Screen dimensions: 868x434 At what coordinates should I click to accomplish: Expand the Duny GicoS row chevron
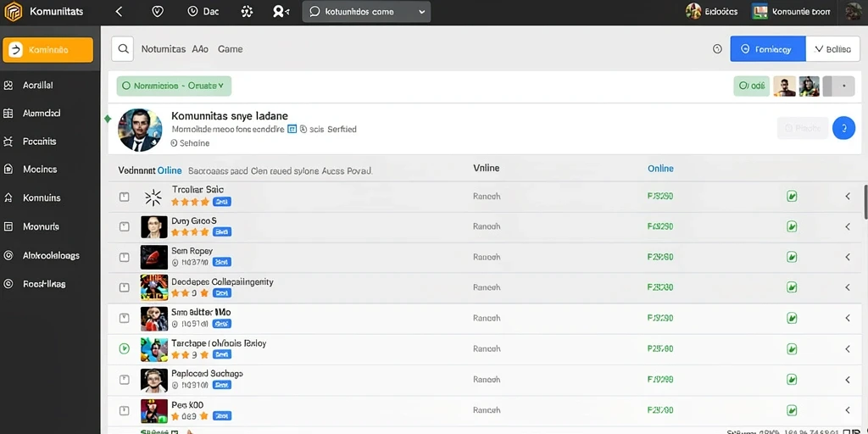(848, 226)
